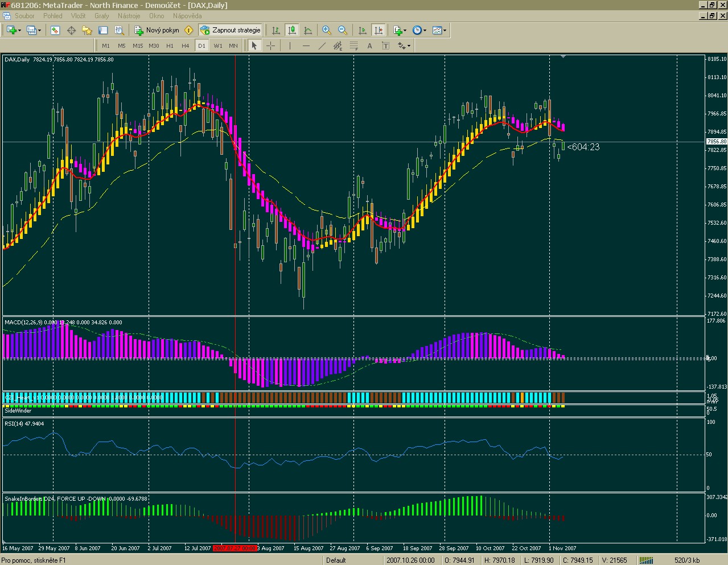Draw a vertical line tool
Image resolution: width=728 pixels, height=565 pixels.
tap(290, 46)
